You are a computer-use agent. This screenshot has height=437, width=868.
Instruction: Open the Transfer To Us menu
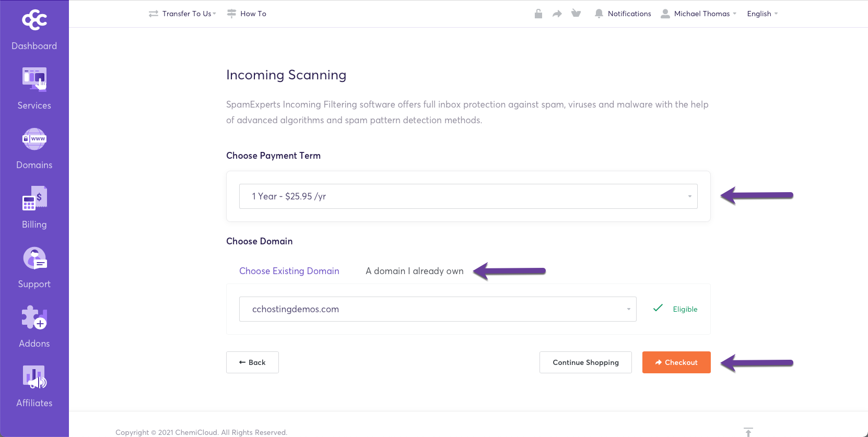pyautogui.click(x=182, y=14)
